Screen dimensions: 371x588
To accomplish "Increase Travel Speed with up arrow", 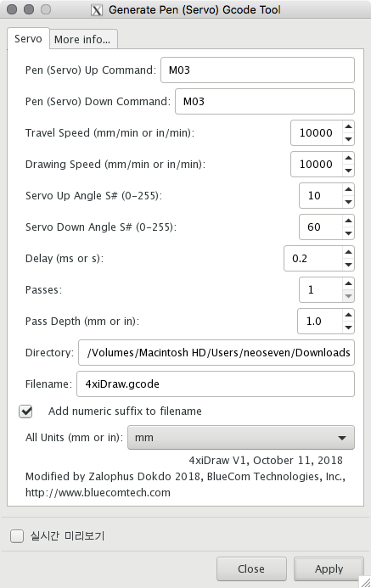I will pos(348,126).
